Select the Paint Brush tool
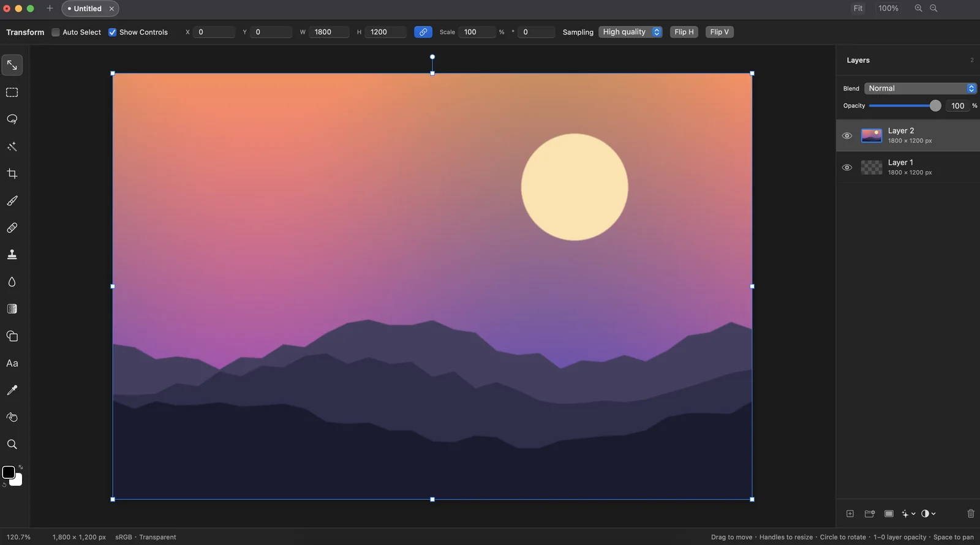The image size is (980, 545). coord(12,201)
